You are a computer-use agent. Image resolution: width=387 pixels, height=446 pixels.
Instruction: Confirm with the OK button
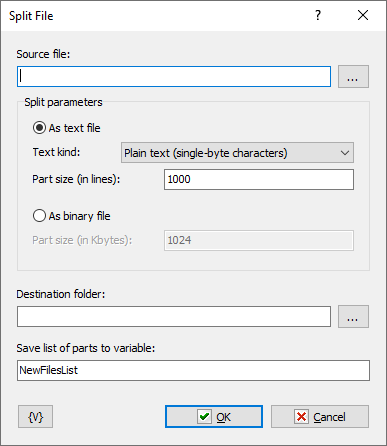214,417
